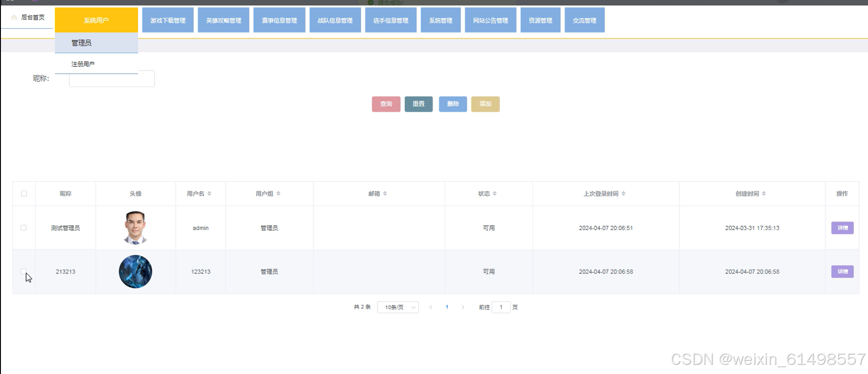The width and height of the screenshot is (868, 374).
Task: Click the 添加 add button
Action: pyautogui.click(x=485, y=104)
